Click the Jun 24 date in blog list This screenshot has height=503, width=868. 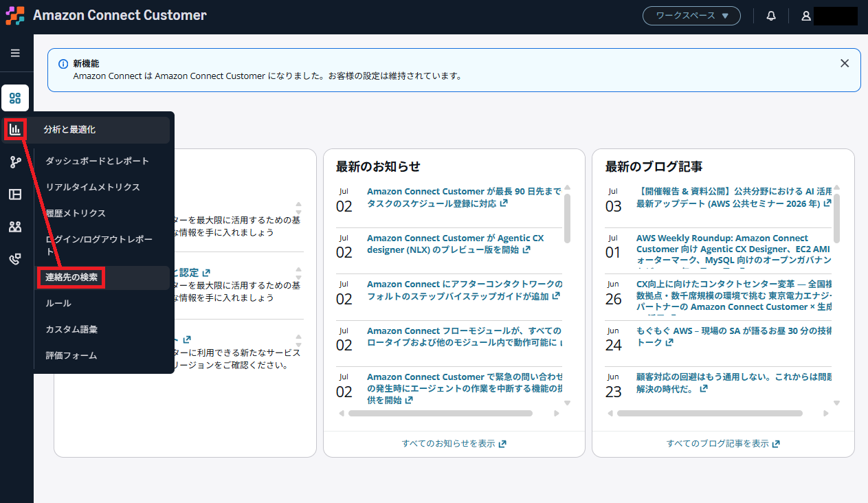(613, 339)
